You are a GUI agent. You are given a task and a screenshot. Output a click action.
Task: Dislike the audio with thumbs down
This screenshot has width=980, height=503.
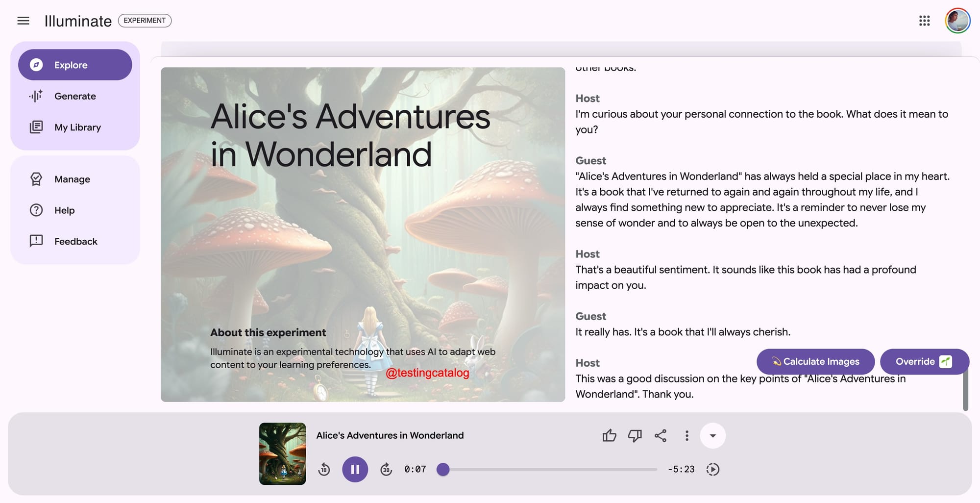[x=635, y=435]
